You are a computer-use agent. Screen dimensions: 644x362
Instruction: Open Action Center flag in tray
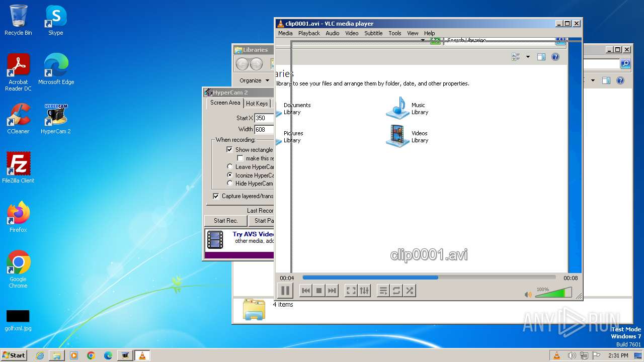596,355
